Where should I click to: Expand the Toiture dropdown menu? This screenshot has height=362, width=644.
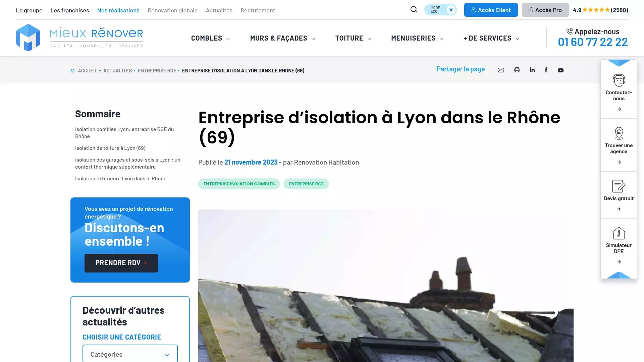(353, 38)
